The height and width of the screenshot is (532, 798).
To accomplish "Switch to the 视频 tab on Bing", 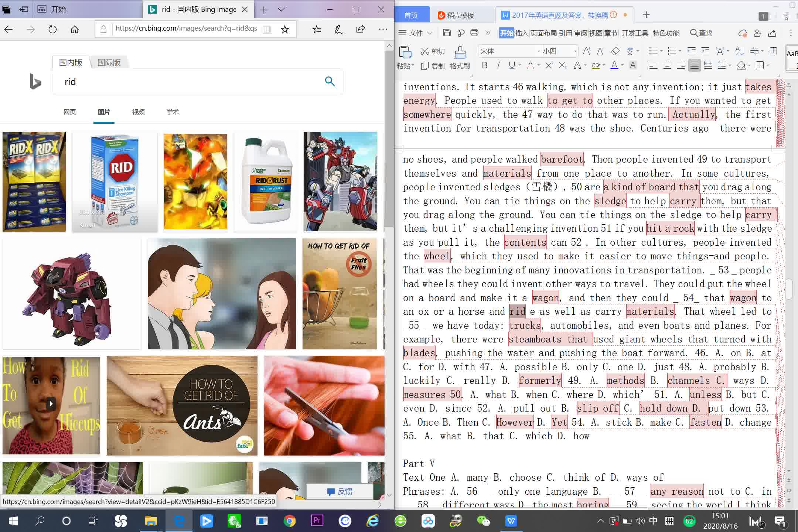I will pyautogui.click(x=139, y=112).
